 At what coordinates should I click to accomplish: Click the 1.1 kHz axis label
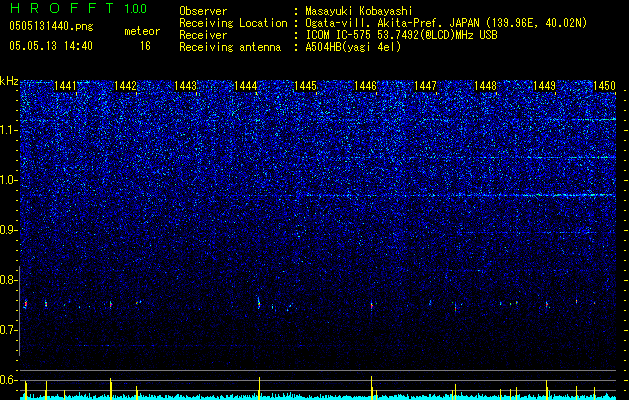(7, 130)
